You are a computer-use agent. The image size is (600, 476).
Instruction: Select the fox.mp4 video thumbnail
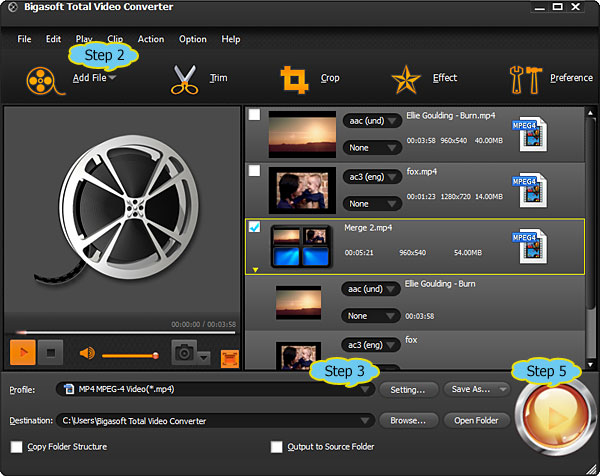click(302, 190)
